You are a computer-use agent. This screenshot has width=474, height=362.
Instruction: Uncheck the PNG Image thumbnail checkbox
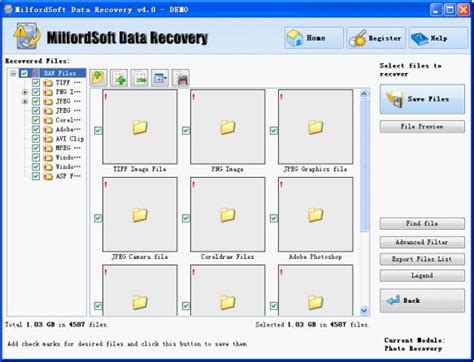[x=186, y=130]
